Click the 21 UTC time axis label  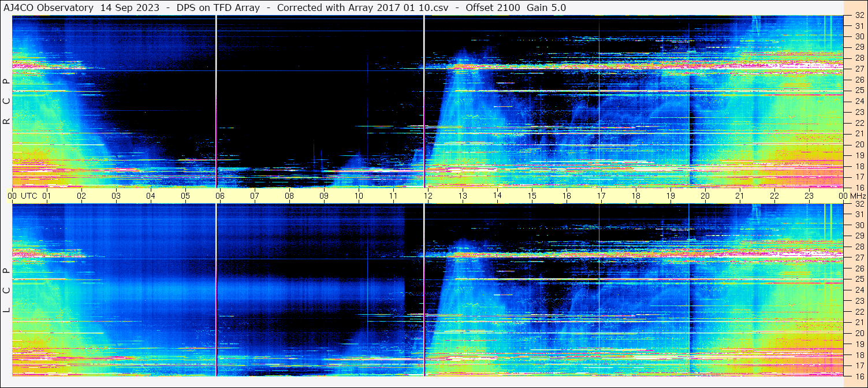tap(740, 196)
